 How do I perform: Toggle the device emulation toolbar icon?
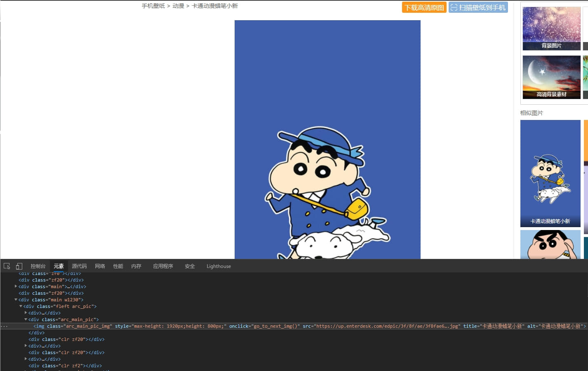19,266
